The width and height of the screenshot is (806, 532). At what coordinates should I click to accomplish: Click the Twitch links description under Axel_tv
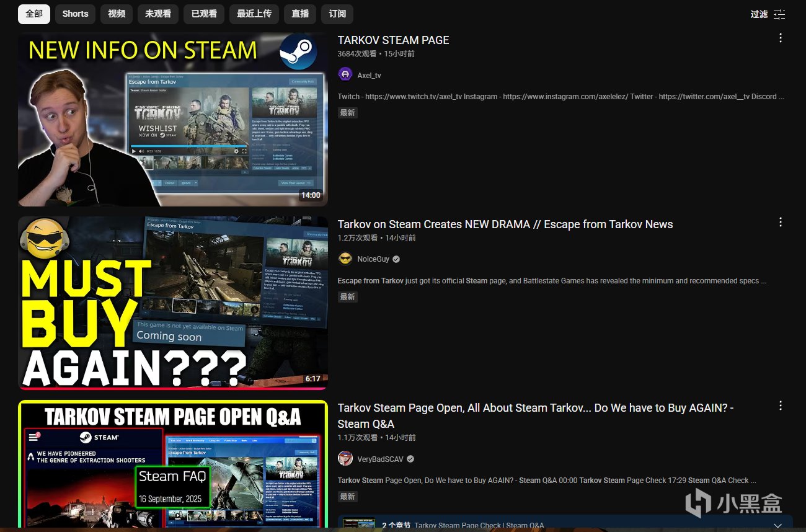coord(561,97)
